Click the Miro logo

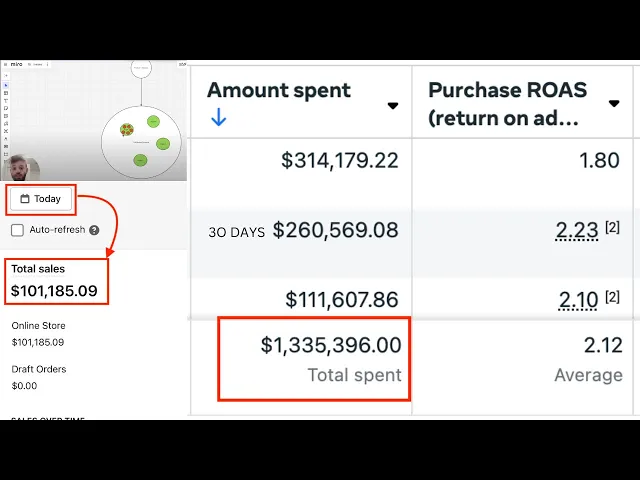click(x=16, y=64)
